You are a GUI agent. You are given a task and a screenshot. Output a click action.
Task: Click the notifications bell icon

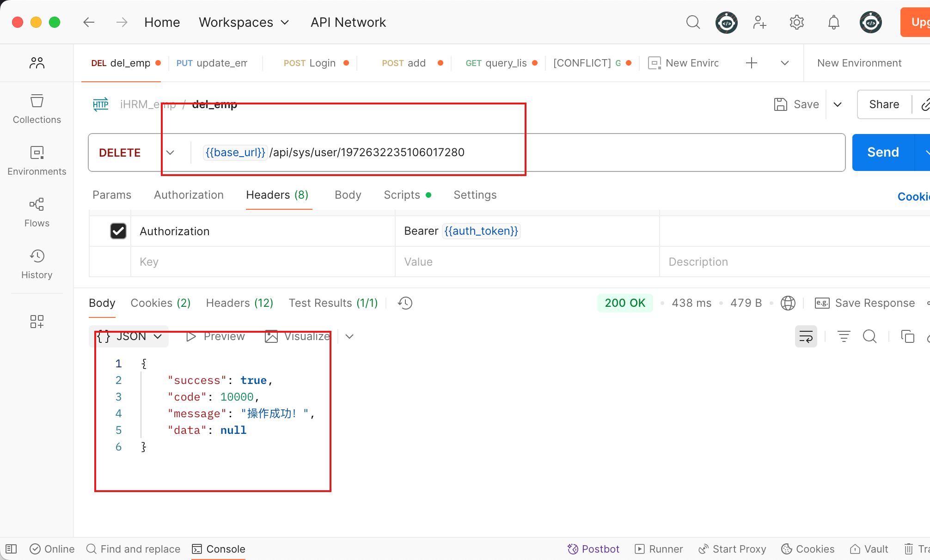(x=833, y=22)
